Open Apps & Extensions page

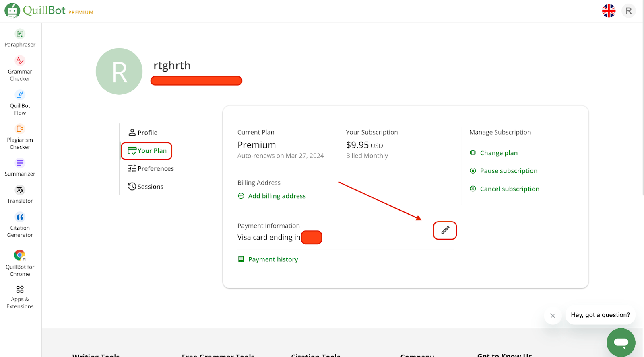(20, 297)
